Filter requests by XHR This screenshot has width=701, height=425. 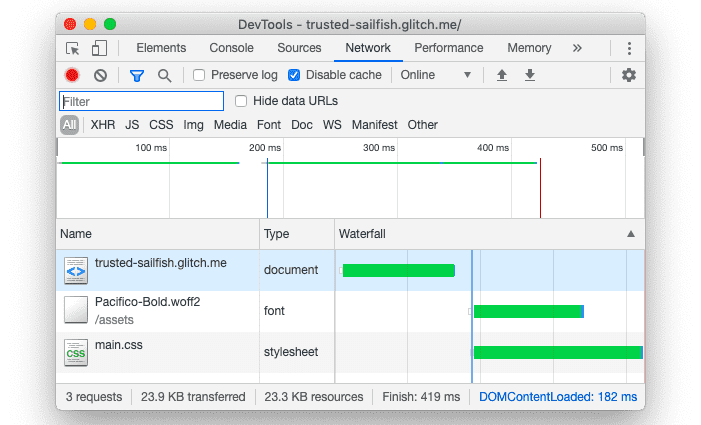pyautogui.click(x=103, y=125)
